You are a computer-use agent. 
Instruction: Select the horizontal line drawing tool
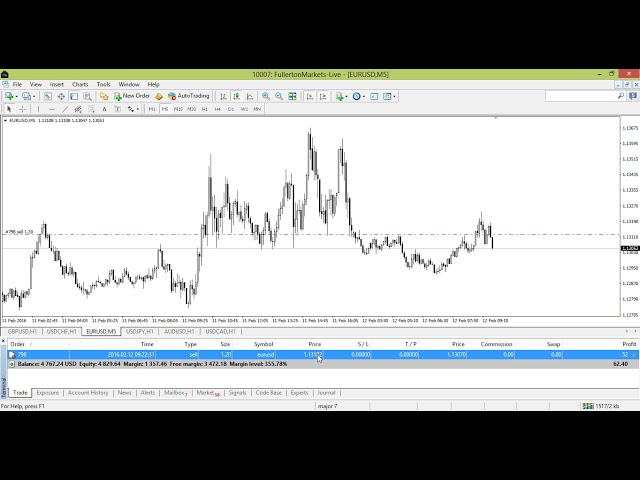tap(51, 109)
